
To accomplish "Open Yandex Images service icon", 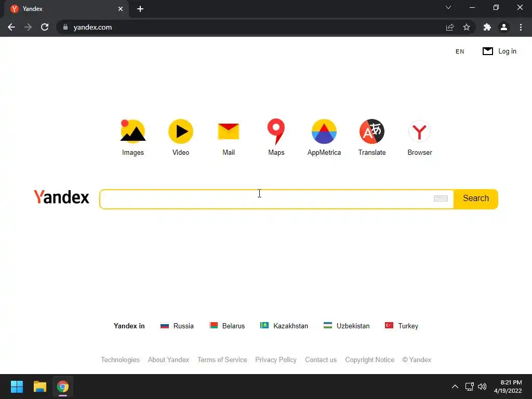I will (x=132, y=131).
